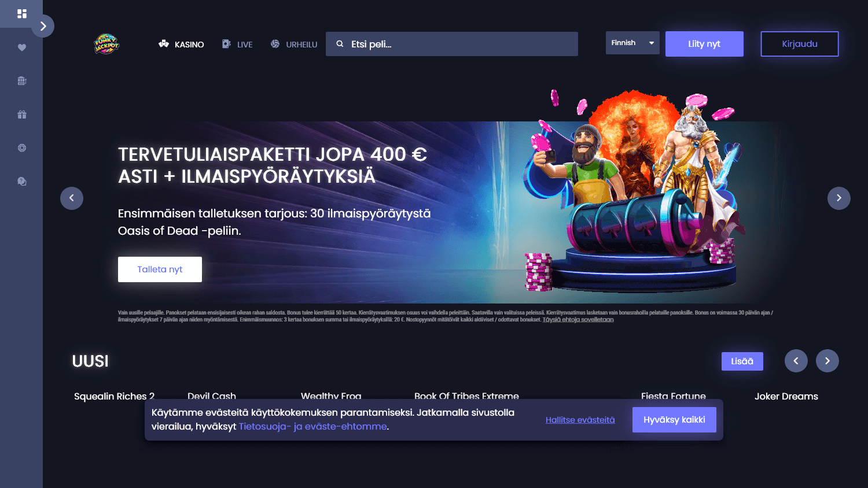Open the URHEILU sports section
Viewport: 868px width, 488px height.
coord(294,44)
